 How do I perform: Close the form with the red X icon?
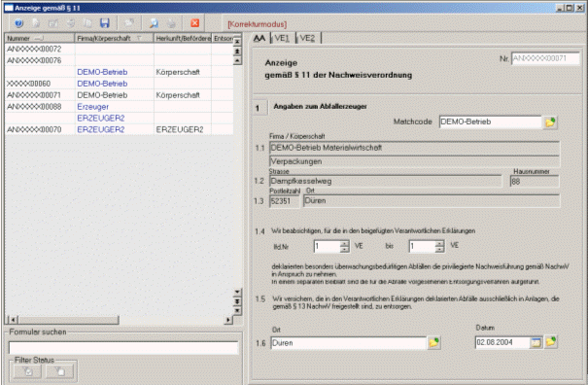pyautogui.click(x=195, y=23)
